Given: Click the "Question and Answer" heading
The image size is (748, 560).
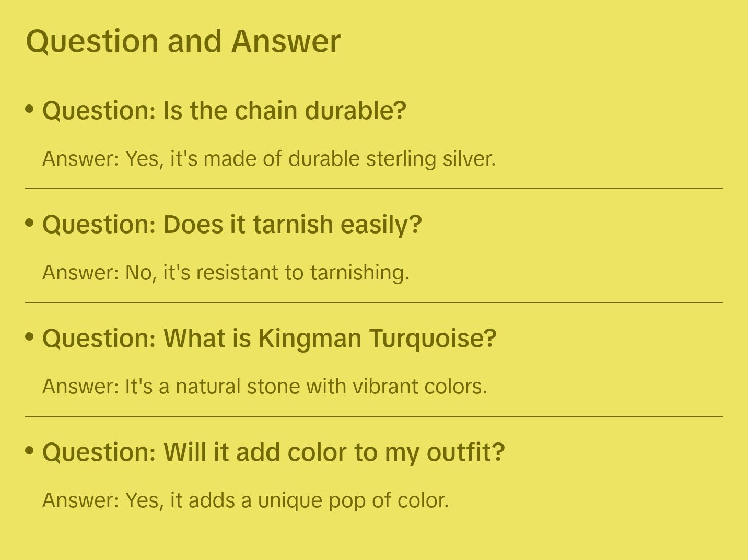Looking at the screenshot, I should (x=183, y=41).
